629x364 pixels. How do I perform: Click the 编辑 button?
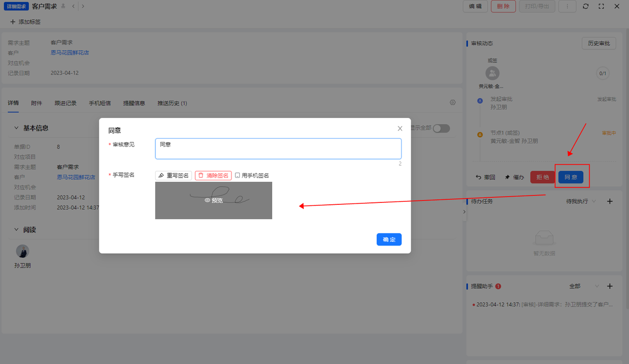[475, 6]
